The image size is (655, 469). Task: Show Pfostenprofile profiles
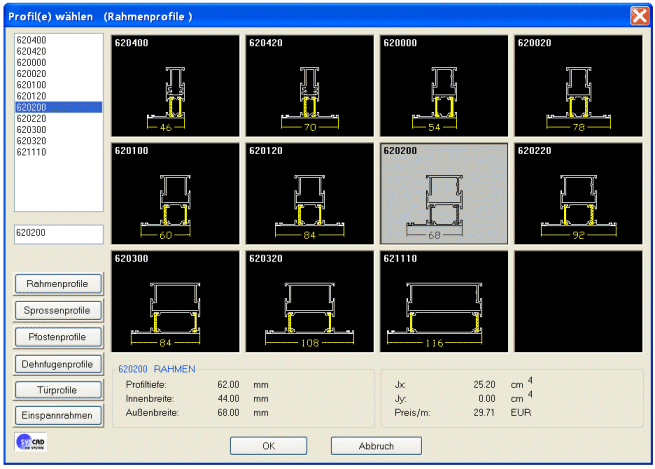tap(58, 337)
